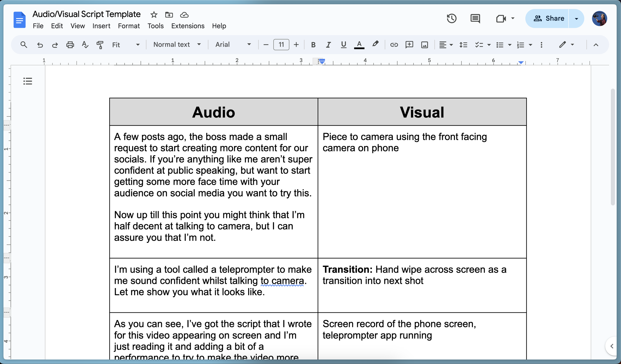Open the Fit zoom dropdown

click(126, 45)
